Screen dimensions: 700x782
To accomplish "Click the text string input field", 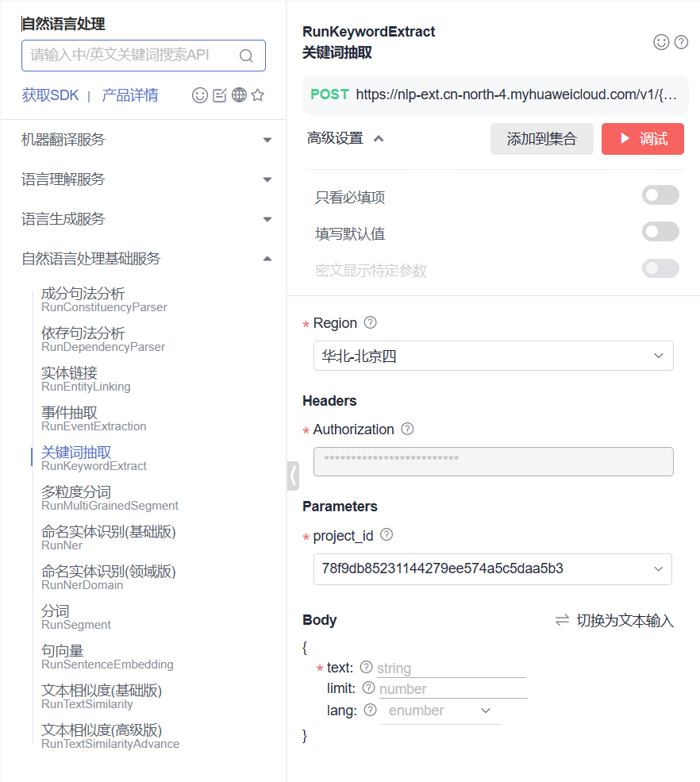I will coord(451,668).
